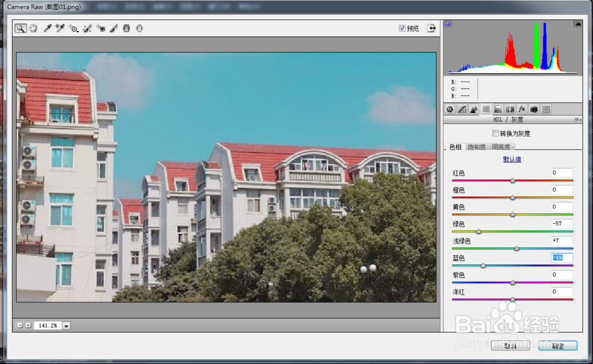Open the HSL panel flyout menu

pos(578,119)
